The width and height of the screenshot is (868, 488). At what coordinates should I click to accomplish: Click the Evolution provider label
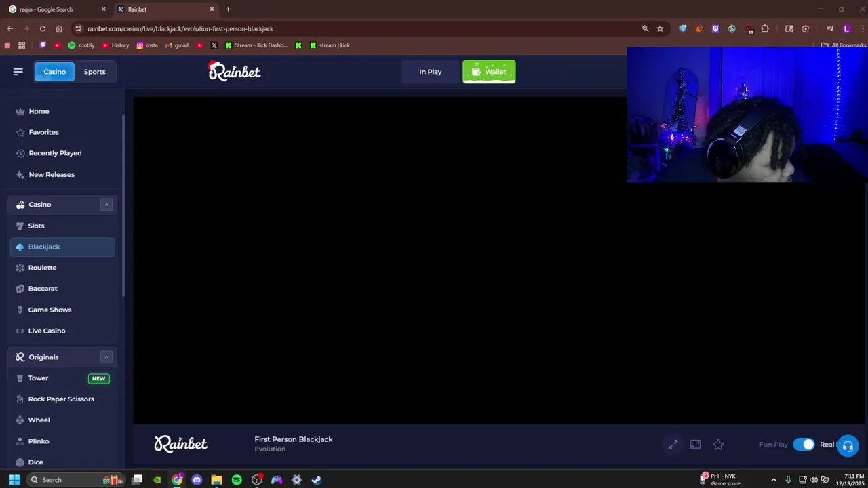(270, 449)
